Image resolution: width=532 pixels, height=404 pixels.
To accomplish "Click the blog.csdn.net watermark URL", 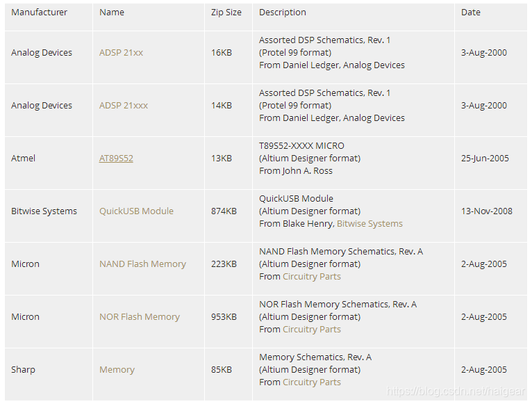I will click(456, 392).
